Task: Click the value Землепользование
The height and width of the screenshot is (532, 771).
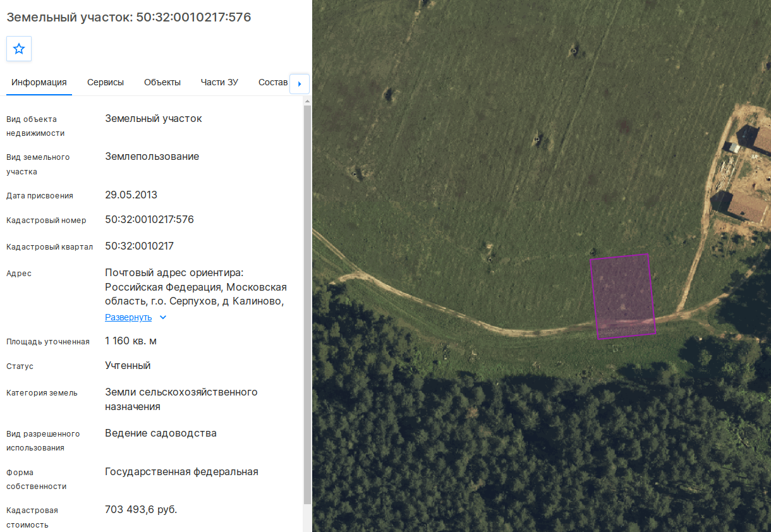Action: (152, 156)
